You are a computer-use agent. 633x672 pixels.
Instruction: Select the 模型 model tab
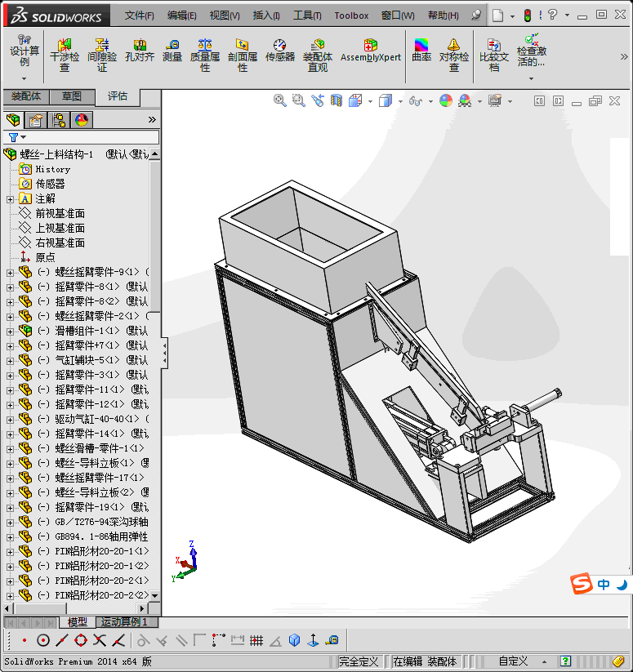pyautogui.click(x=77, y=622)
